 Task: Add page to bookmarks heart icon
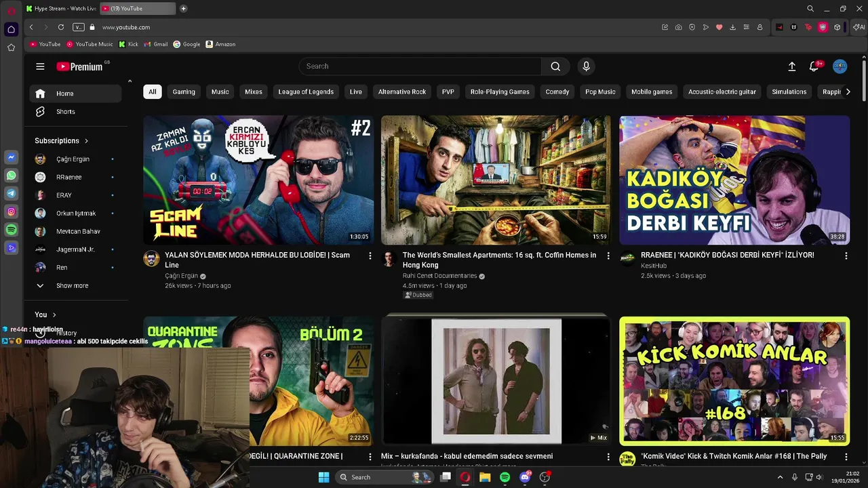(719, 27)
